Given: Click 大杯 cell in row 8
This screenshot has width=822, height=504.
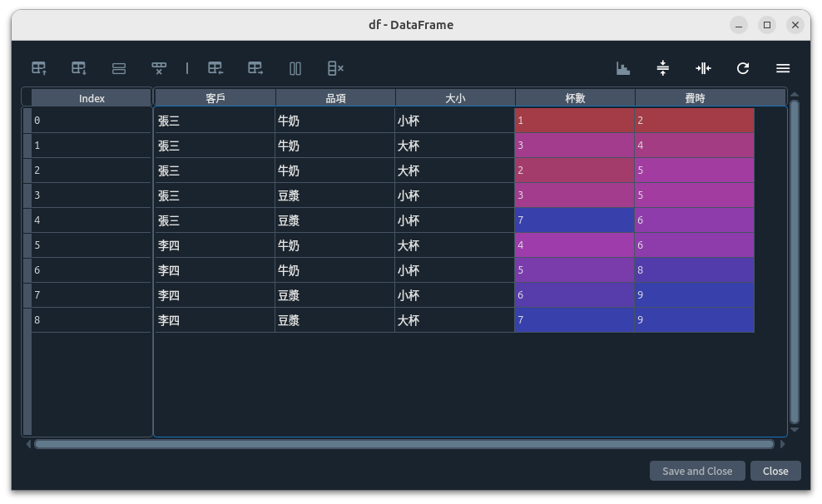Looking at the screenshot, I should click(x=454, y=320).
